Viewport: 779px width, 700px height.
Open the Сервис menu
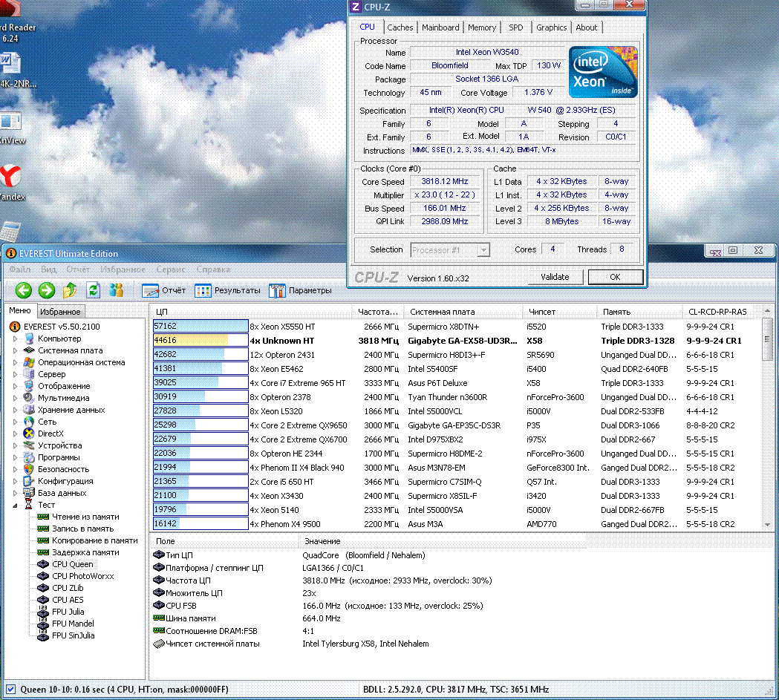click(172, 269)
